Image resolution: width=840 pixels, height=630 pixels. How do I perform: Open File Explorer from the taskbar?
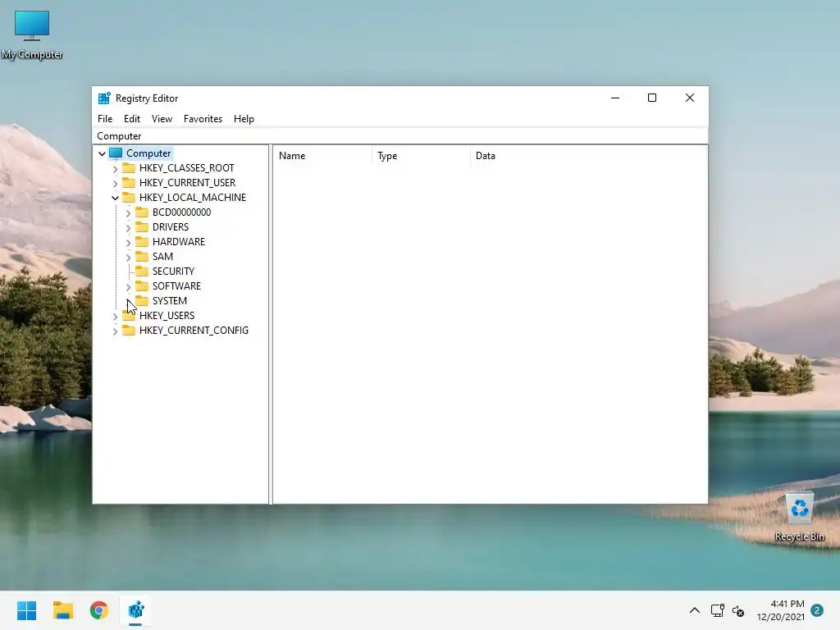[62, 610]
